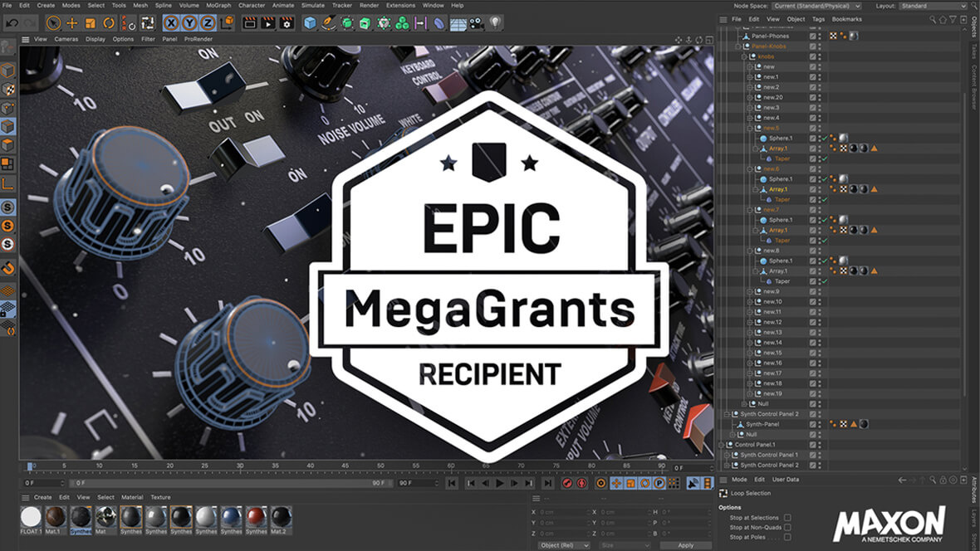Viewport: 980px width, 551px height.
Task: Click the Undo arrow icon
Action: (x=12, y=23)
